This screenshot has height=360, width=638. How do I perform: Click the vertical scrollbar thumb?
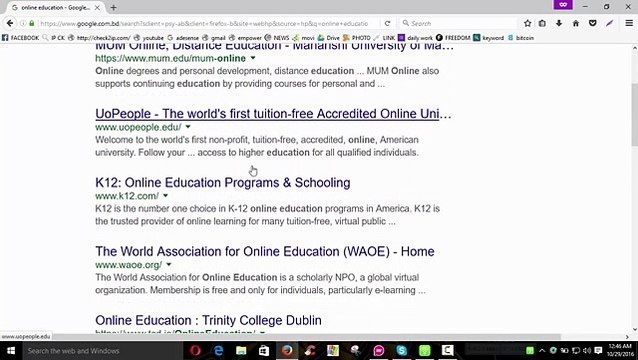[x=634, y=115]
